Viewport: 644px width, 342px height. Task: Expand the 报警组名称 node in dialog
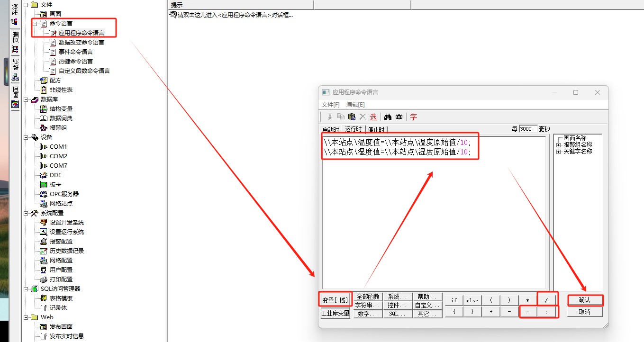559,145
